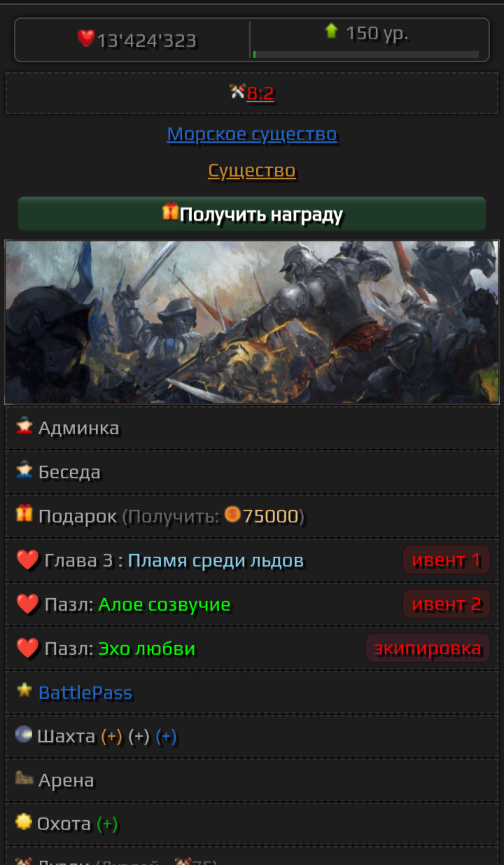Screen dimensions: 504x865
Task: Click the knights battle banner image
Action: 252,322
